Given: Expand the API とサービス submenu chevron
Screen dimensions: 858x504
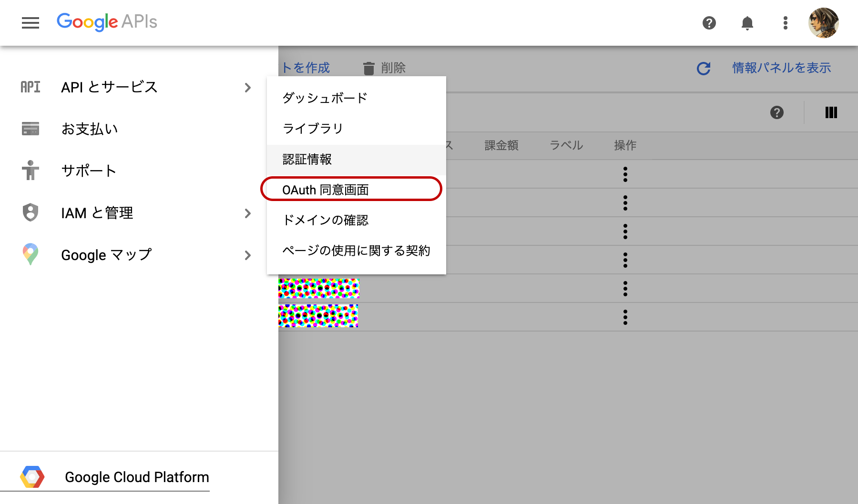Looking at the screenshot, I should tap(247, 87).
